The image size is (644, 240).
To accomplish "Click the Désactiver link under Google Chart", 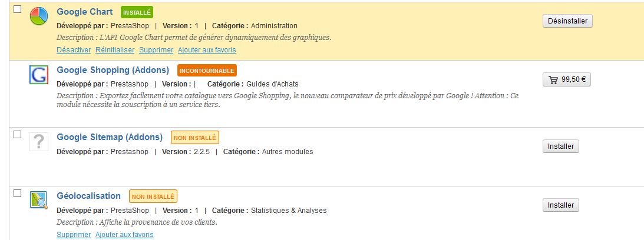I will 74,50.
